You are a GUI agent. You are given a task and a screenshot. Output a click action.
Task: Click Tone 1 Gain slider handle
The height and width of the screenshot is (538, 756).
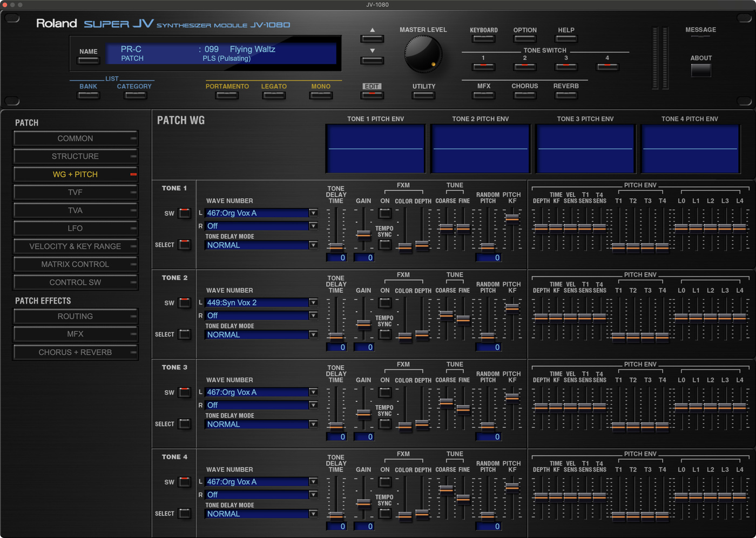[363, 234]
